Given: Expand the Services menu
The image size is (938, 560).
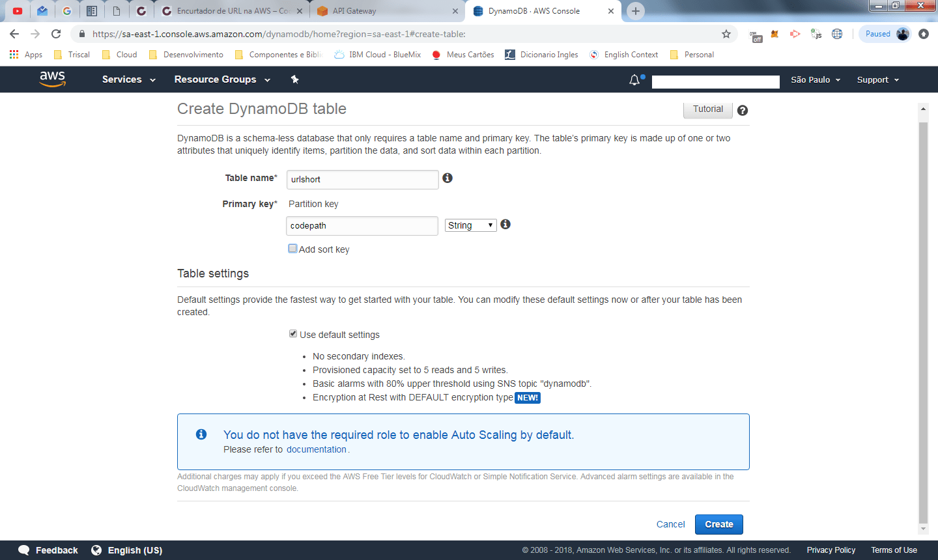Looking at the screenshot, I should 129,79.
